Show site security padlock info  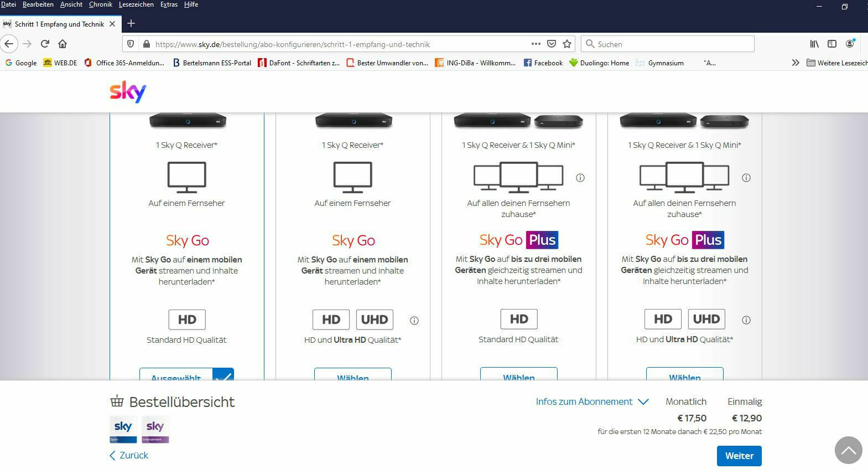point(146,44)
